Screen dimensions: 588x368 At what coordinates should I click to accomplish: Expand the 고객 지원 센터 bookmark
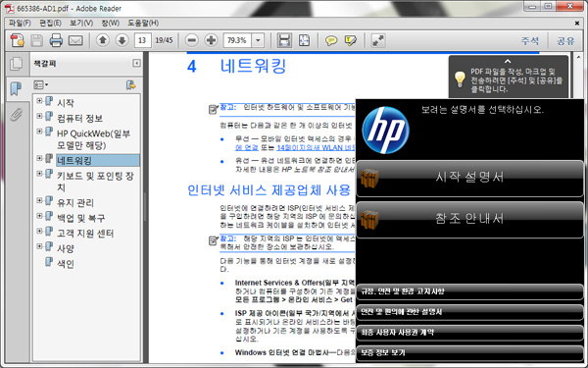[x=39, y=231]
